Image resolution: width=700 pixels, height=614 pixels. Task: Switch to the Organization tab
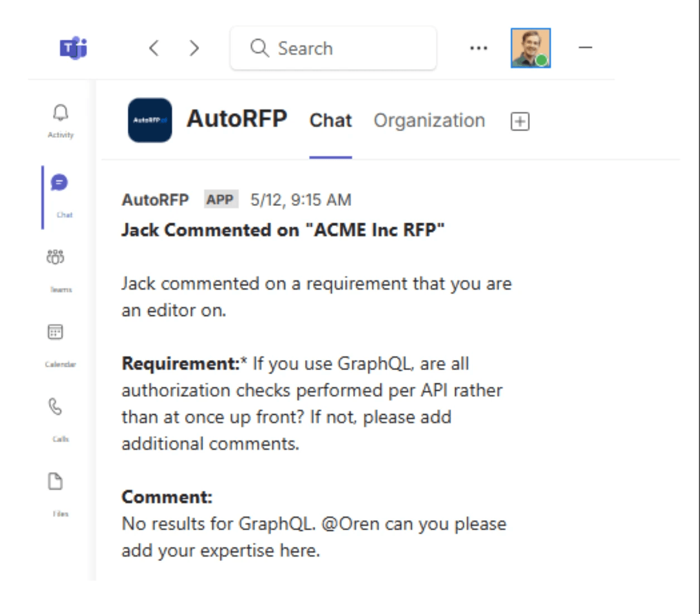coord(429,120)
